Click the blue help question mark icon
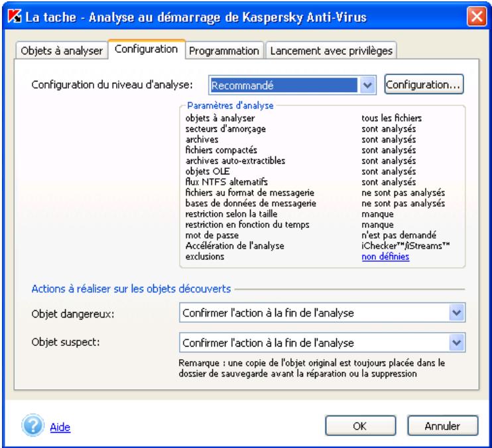492x448 pixels. pos(32,425)
